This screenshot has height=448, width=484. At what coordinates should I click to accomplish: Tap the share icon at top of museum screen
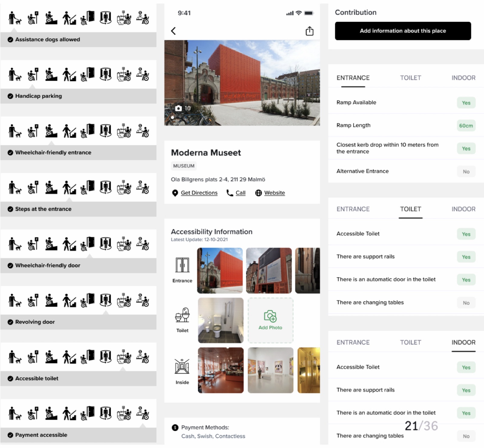[309, 31]
